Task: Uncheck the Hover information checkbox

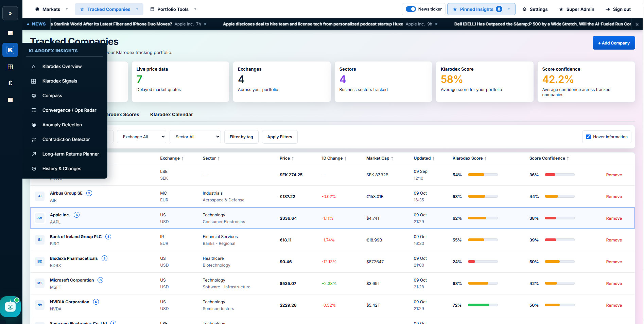Action: (588, 137)
